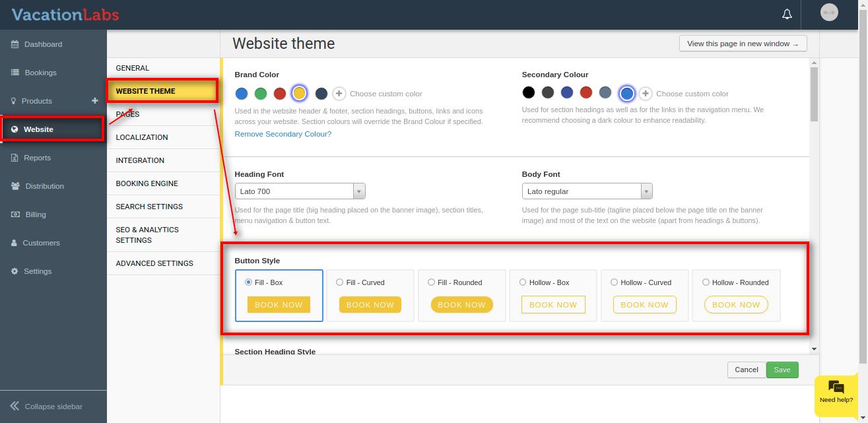Open the user avatar menu
This screenshot has height=423, width=868.
[x=829, y=13]
